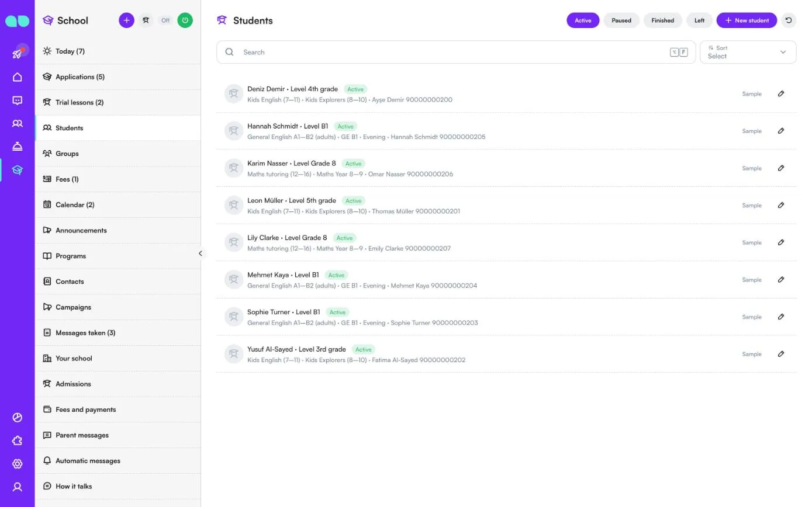Open Calendar (2) in sidebar
The height and width of the screenshot is (507, 812).
pyautogui.click(x=118, y=205)
